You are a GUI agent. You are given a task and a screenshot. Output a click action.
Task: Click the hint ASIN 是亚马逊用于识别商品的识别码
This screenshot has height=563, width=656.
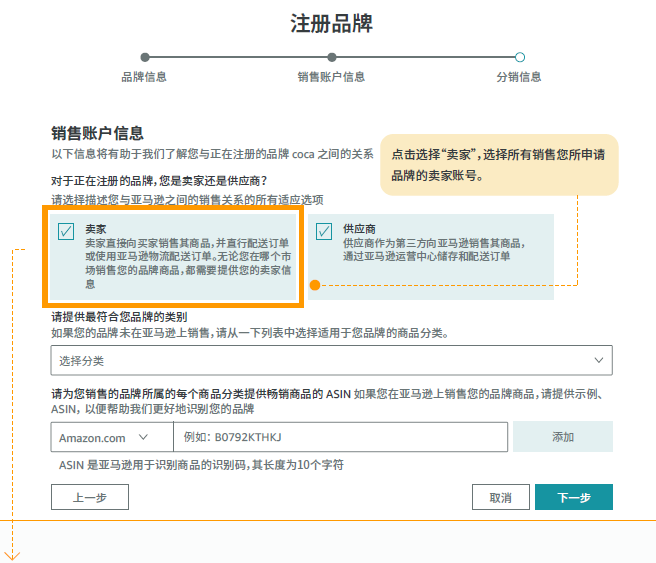pyautogui.click(x=152, y=465)
